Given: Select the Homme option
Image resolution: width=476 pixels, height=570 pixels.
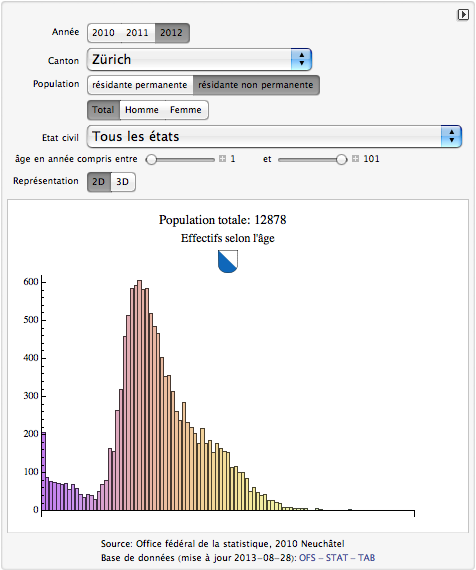Looking at the screenshot, I should pos(142,110).
